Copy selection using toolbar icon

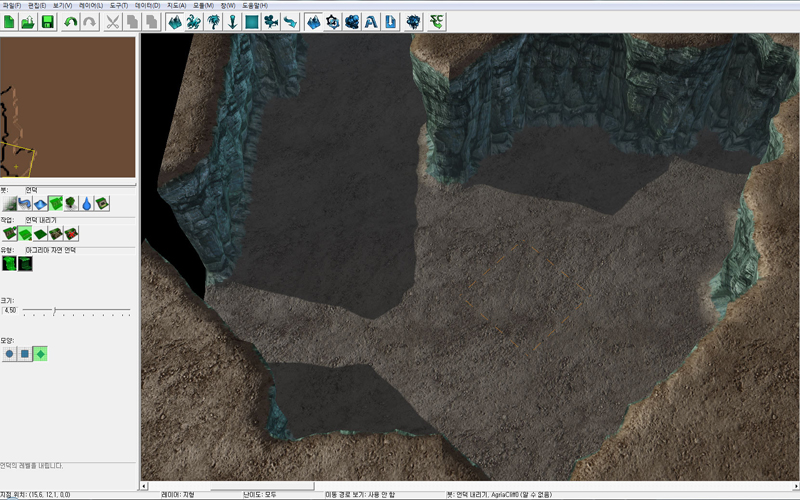132,22
